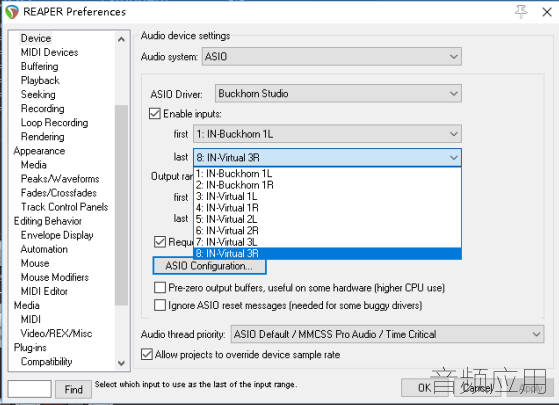
Task: Choose 5: IN-Virtual 2L from the list
Action: coord(327,219)
